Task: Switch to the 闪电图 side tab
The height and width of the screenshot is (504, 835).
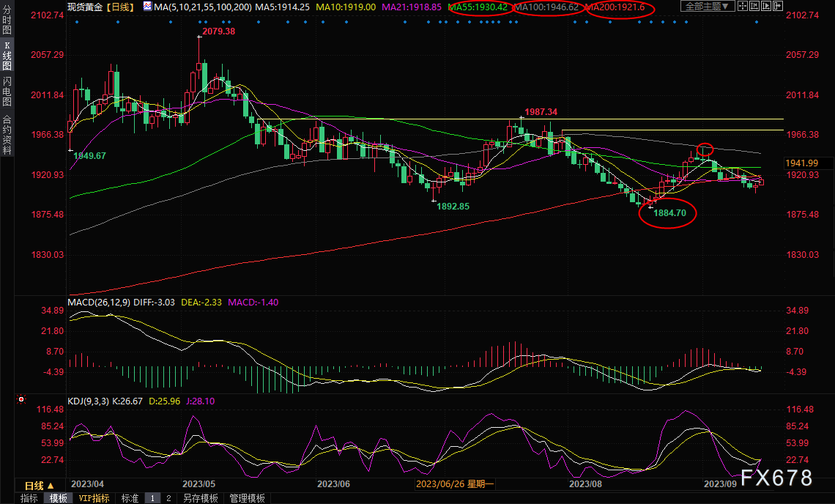Action: coord(7,91)
